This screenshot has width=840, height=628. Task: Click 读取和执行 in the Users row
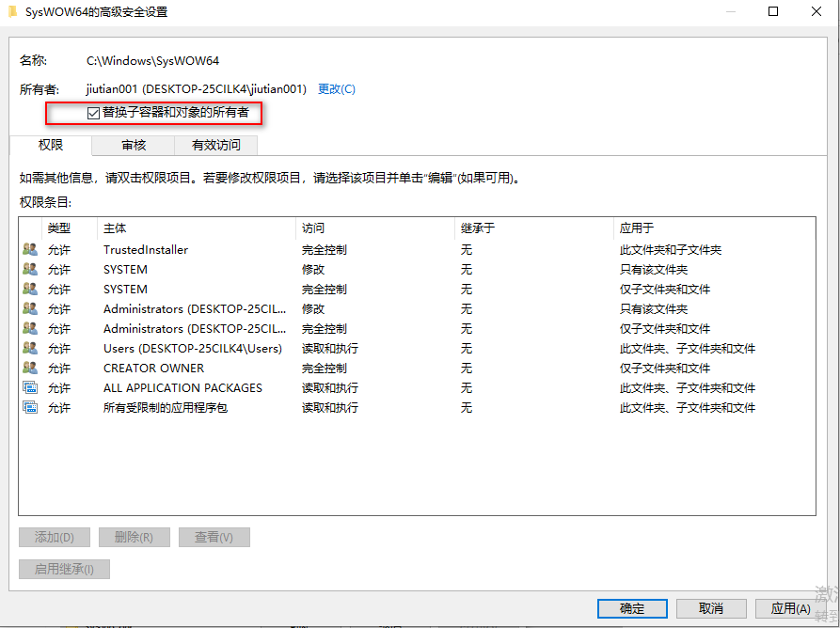click(x=330, y=349)
